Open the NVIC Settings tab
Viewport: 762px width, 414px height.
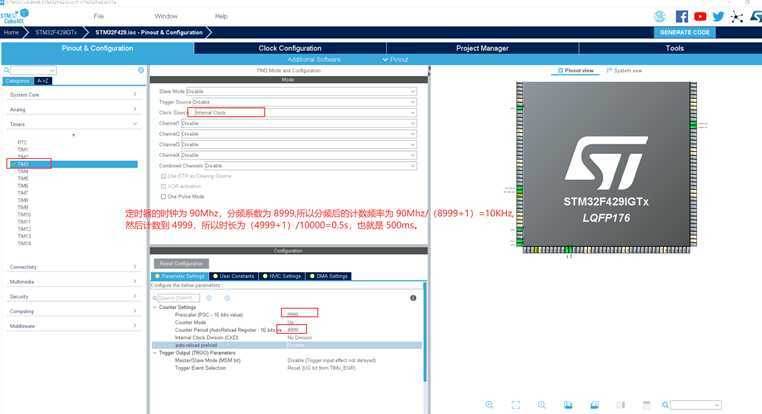[x=282, y=276]
